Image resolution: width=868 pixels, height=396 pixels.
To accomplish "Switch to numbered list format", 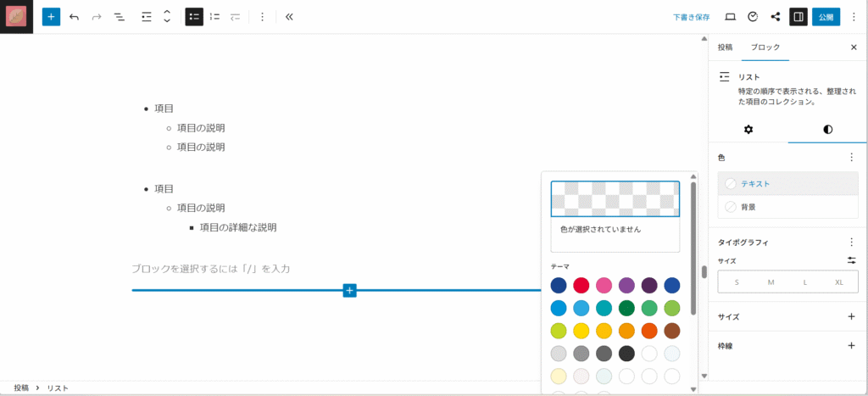I will point(214,17).
